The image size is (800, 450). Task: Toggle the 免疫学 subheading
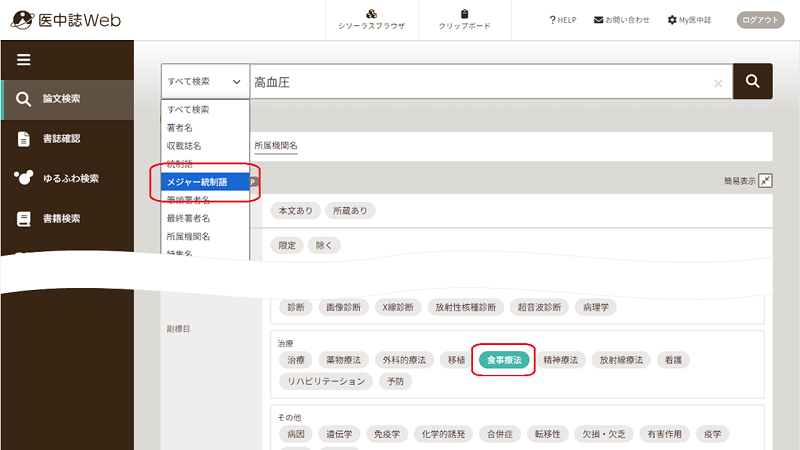tap(387, 434)
